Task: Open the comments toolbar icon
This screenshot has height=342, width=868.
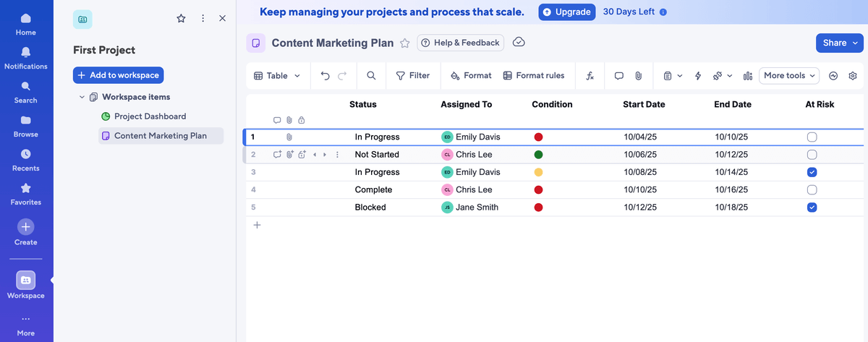Action: click(x=619, y=75)
